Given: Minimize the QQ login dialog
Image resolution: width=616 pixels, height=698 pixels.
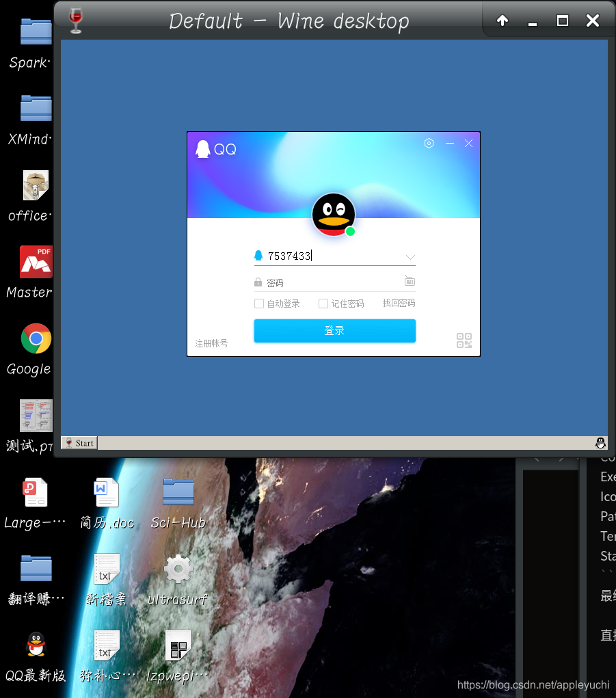Looking at the screenshot, I should 450,144.
